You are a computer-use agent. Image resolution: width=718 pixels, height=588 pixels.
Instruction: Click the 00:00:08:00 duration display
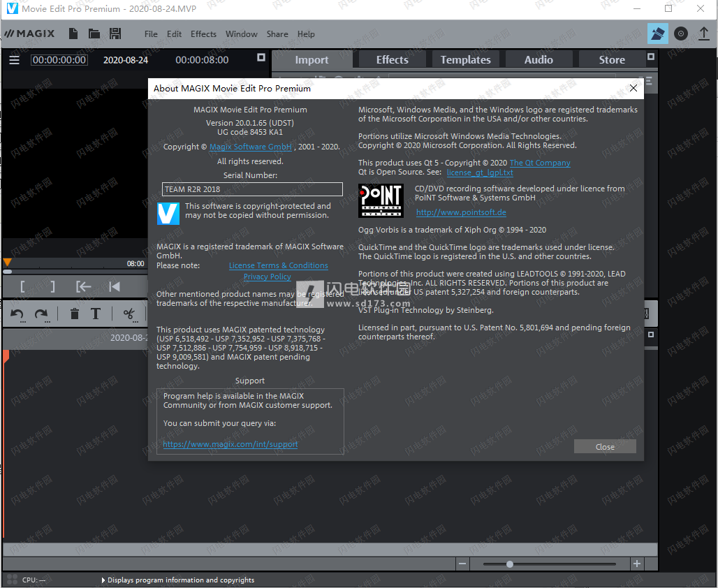202,60
